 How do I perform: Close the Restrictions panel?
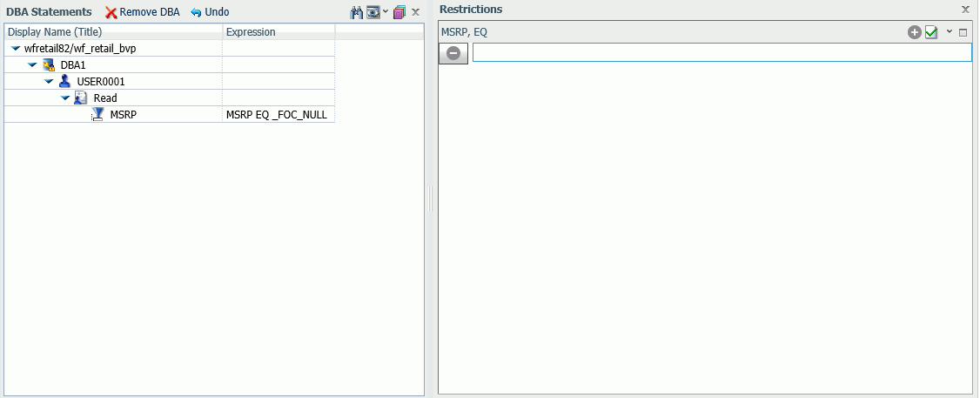(x=965, y=10)
